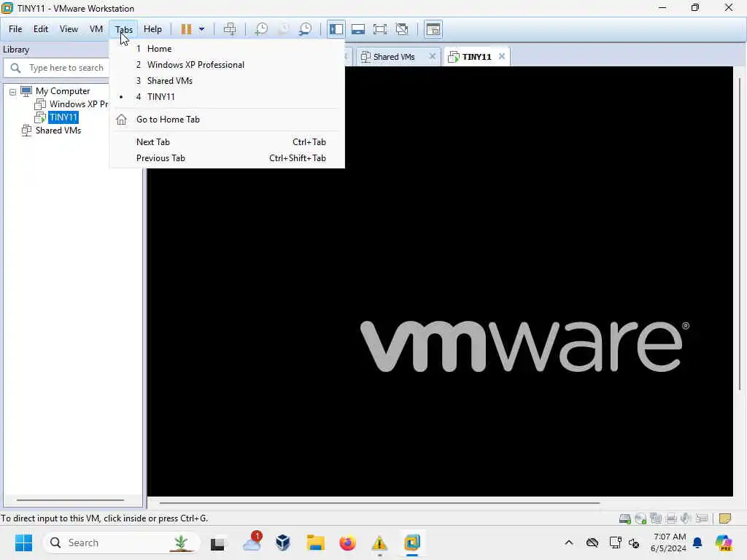Click the printer device status icon
This screenshot has height=560, width=747.
(671, 518)
